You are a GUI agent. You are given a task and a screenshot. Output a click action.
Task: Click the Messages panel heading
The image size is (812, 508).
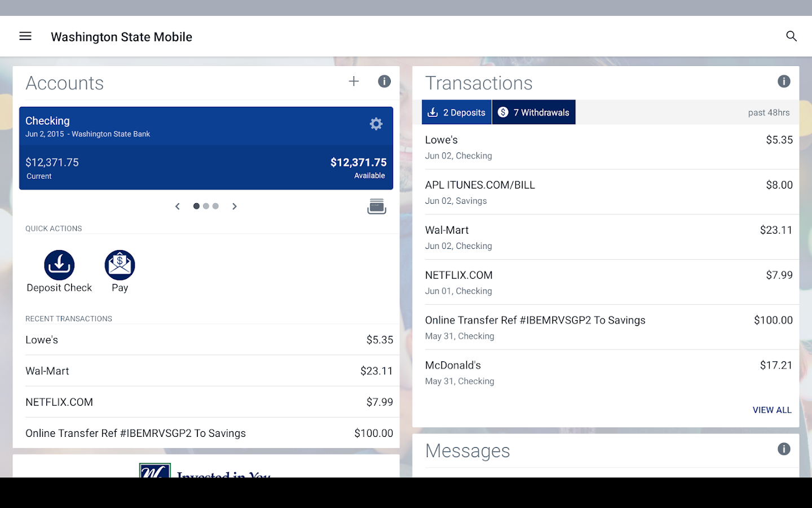[x=467, y=450]
